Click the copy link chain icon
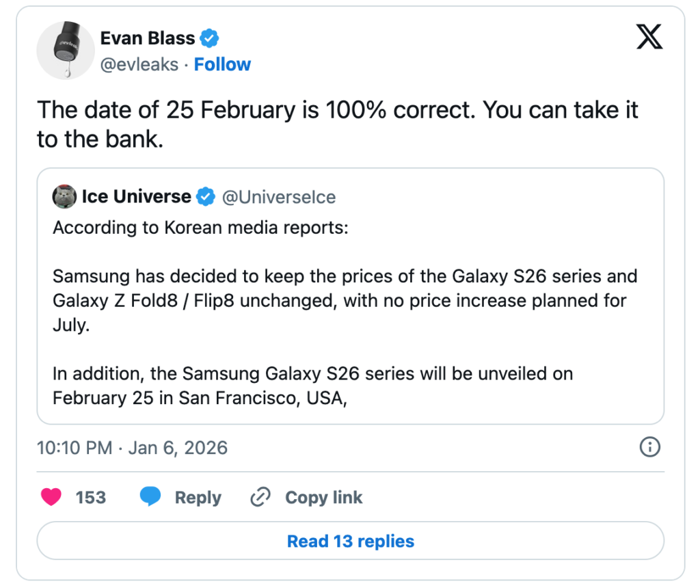700x588 pixels. pos(260,497)
